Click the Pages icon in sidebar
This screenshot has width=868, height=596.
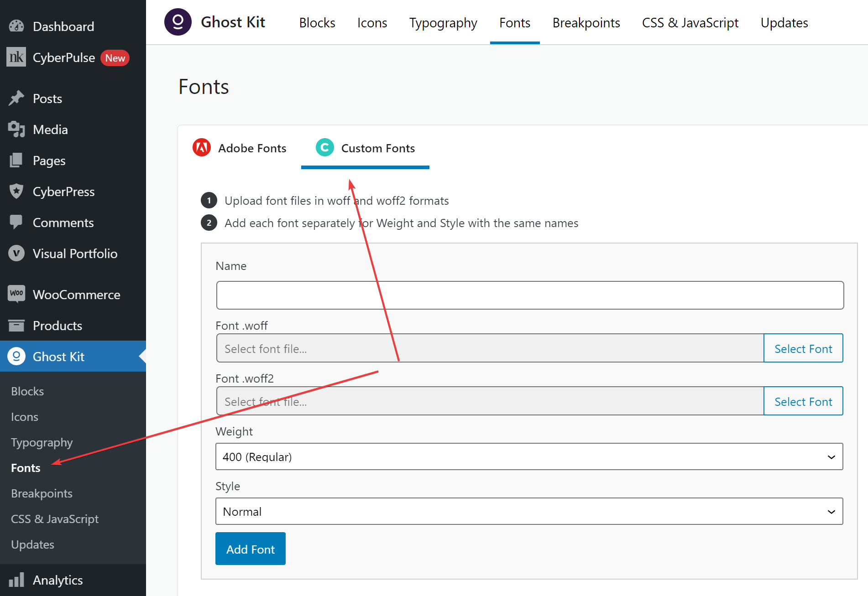pyautogui.click(x=16, y=161)
